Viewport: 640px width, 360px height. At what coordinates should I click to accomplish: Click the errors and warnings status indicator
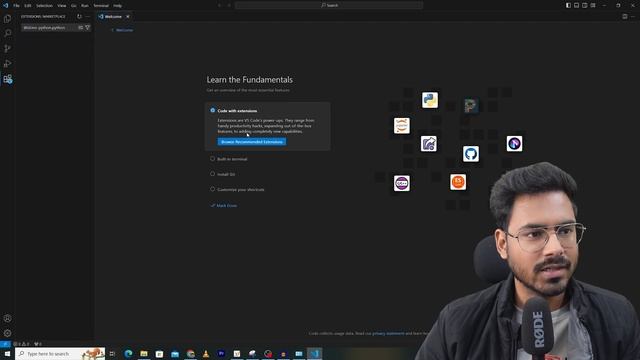coord(21,344)
